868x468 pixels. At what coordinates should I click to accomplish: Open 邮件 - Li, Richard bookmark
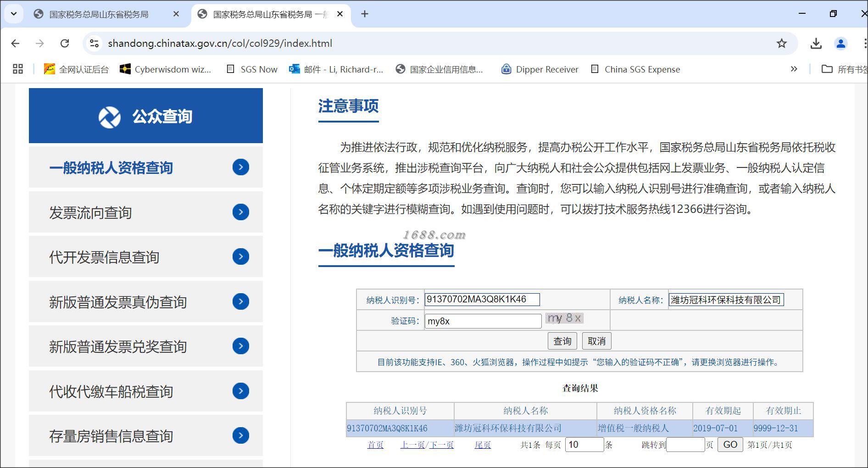[x=336, y=69]
